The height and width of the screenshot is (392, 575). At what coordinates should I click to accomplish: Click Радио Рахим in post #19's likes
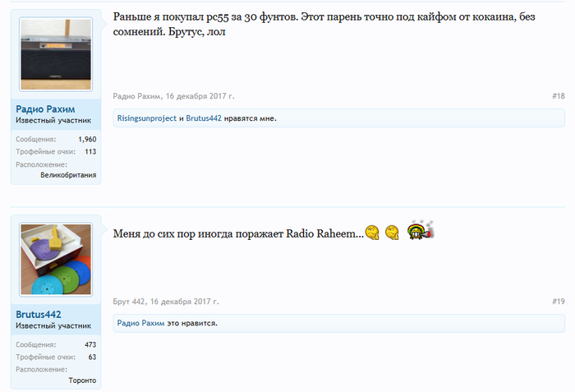(x=141, y=324)
